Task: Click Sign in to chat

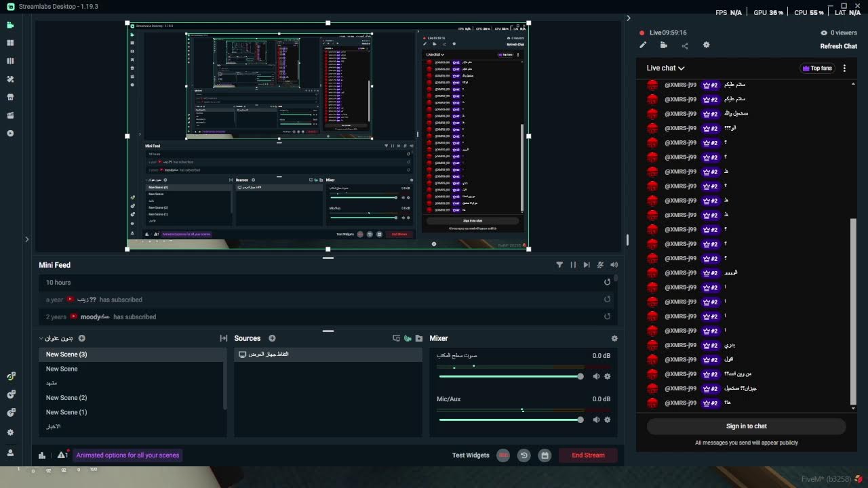Action: pyautogui.click(x=747, y=426)
